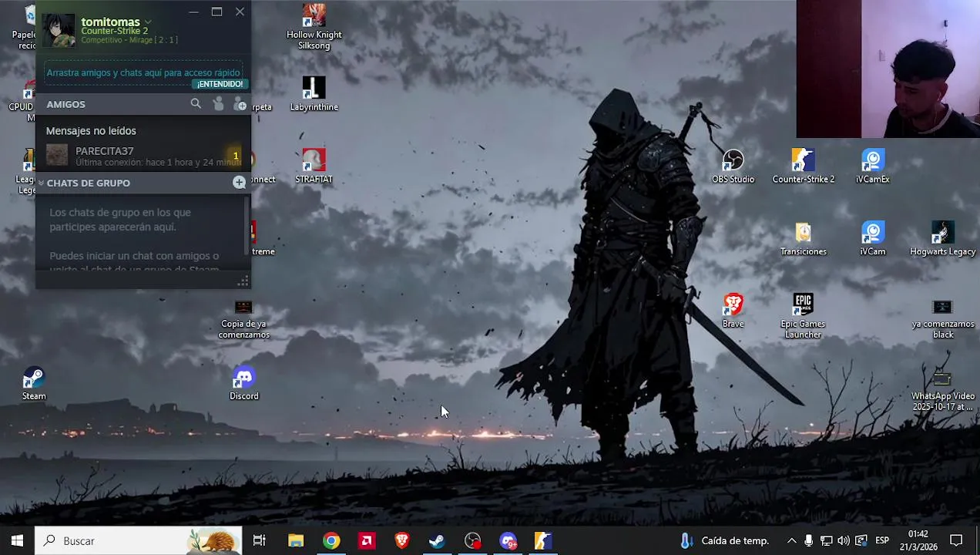The image size is (980, 555).
Task: Click the Counter-Strike 2 status text
Action: pyautogui.click(x=115, y=32)
